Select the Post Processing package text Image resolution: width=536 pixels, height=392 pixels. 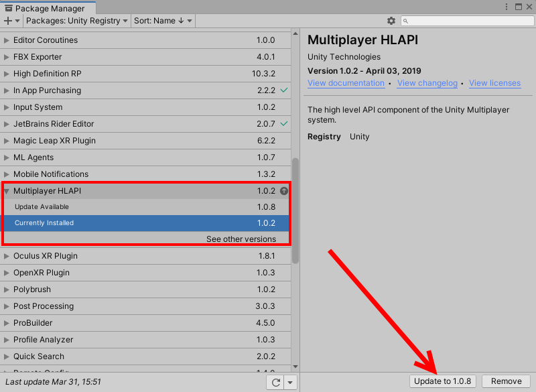pyautogui.click(x=44, y=306)
